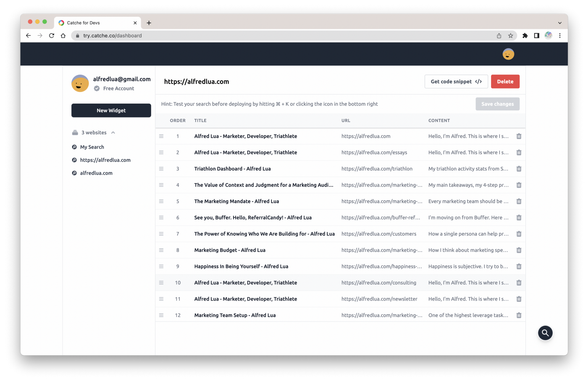Expand Chrome tab search chevron
The image size is (588, 382).
pyautogui.click(x=560, y=23)
